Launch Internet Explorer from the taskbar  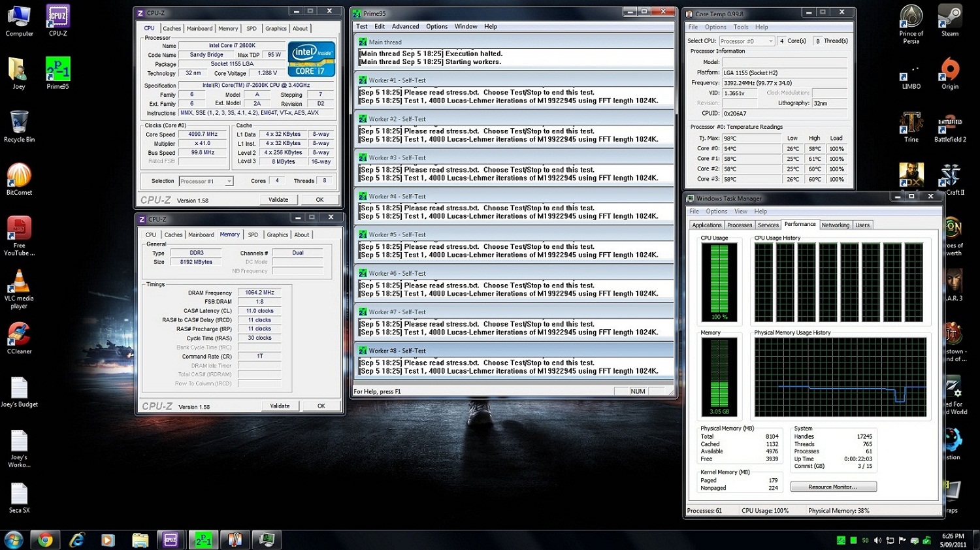[77, 540]
